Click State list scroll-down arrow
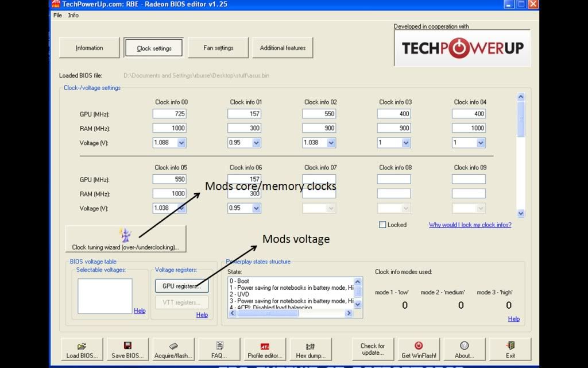Screen dimensions: 588x368 [x=358, y=304]
